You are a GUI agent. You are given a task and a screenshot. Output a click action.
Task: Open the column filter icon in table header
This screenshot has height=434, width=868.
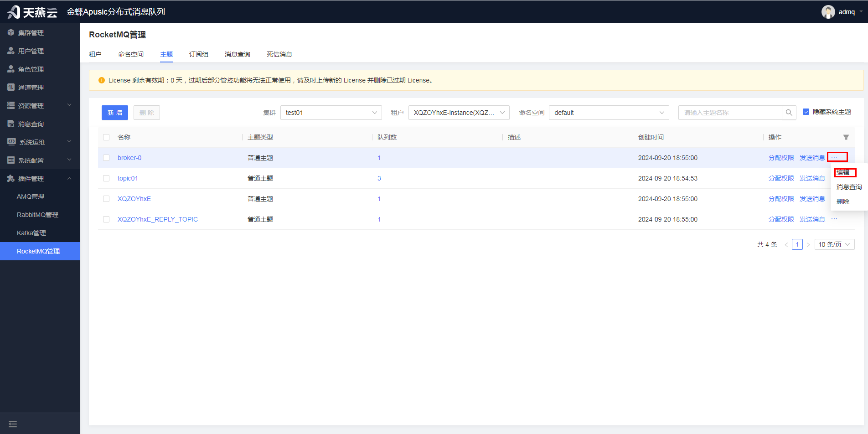[x=846, y=137]
